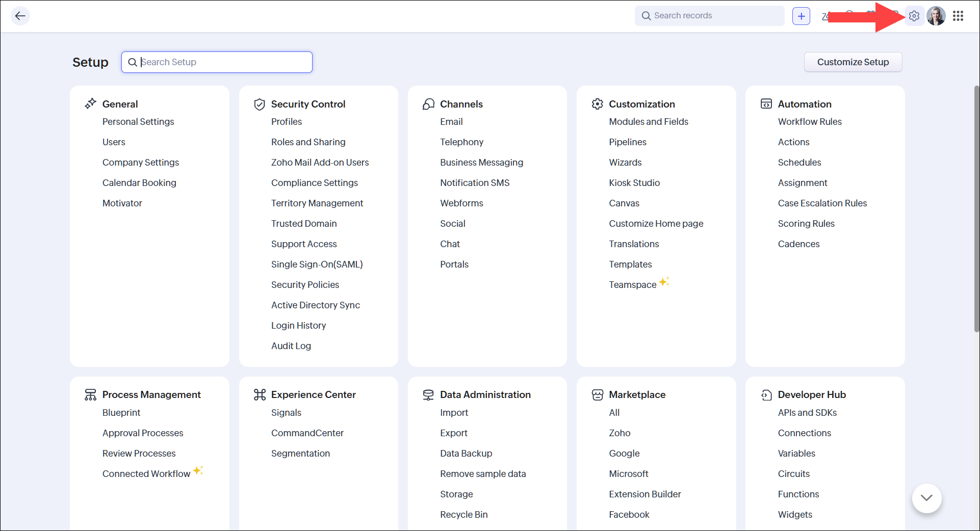Open the user profile avatar
This screenshot has height=531, width=980.
point(936,16)
